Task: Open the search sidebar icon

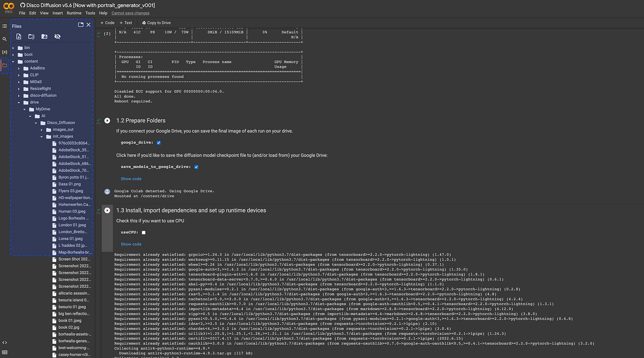Action: pyautogui.click(x=5, y=39)
